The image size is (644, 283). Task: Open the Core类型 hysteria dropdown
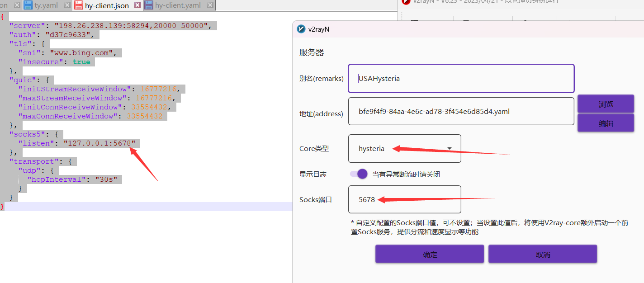(405, 148)
